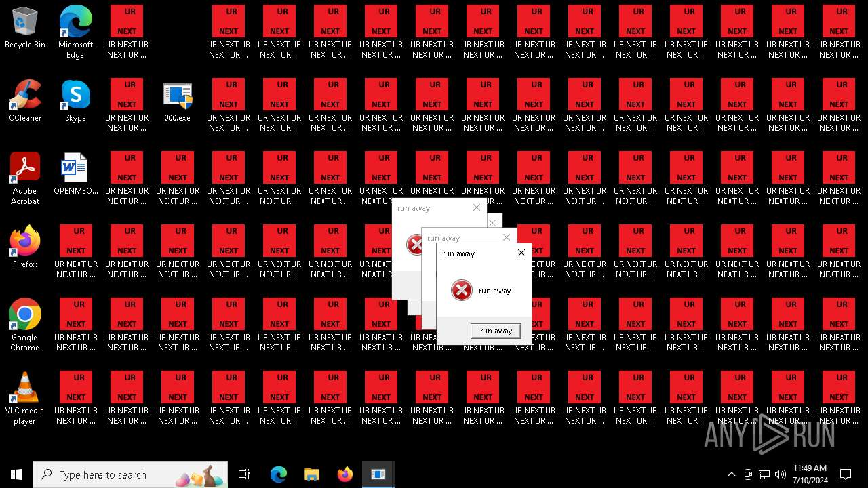
Task: Select the VLC media player shortcut
Action: pos(25,399)
